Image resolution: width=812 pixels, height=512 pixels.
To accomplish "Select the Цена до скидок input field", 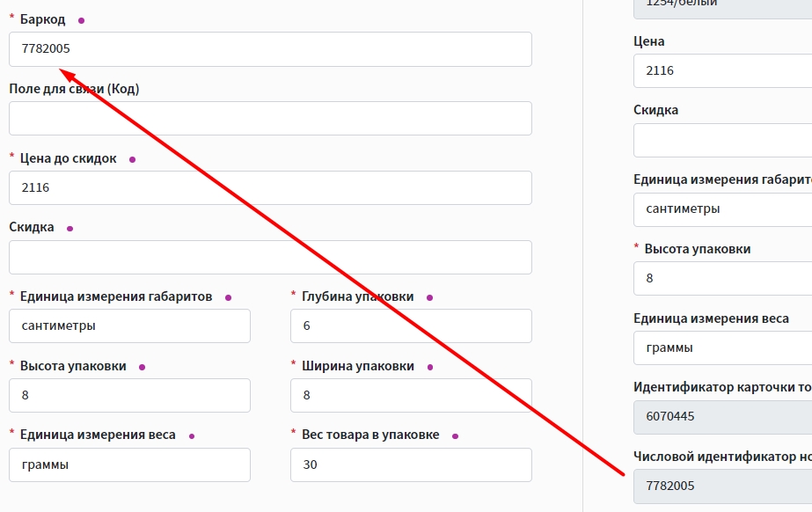I will [270, 187].
